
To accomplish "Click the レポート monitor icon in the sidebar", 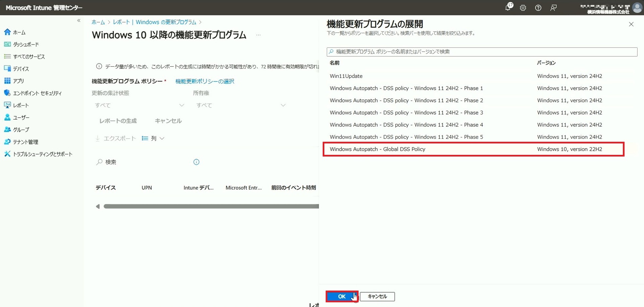I will [x=7, y=105].
